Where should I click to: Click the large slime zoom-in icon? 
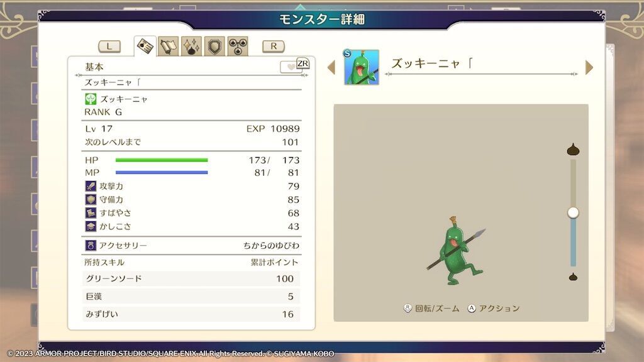click(x=573, y=150)
